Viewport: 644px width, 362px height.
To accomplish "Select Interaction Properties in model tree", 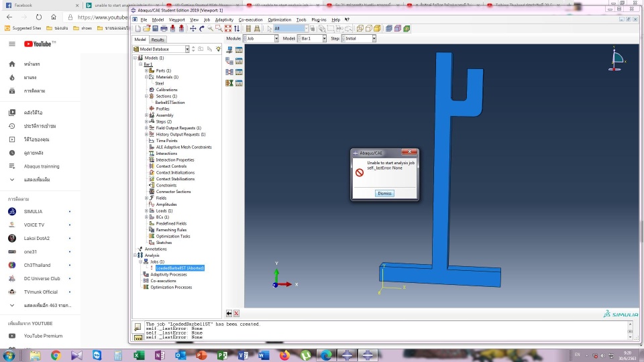I will pos(175,160).
